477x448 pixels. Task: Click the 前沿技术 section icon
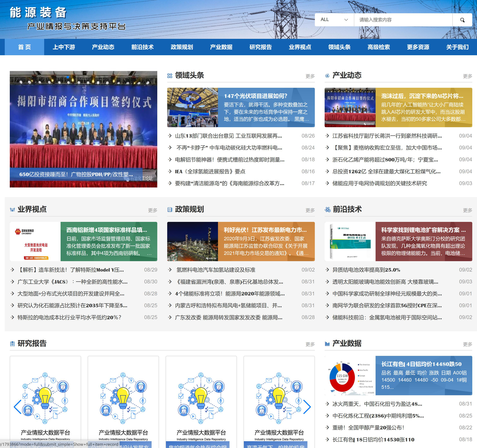[x=327, y=210]
